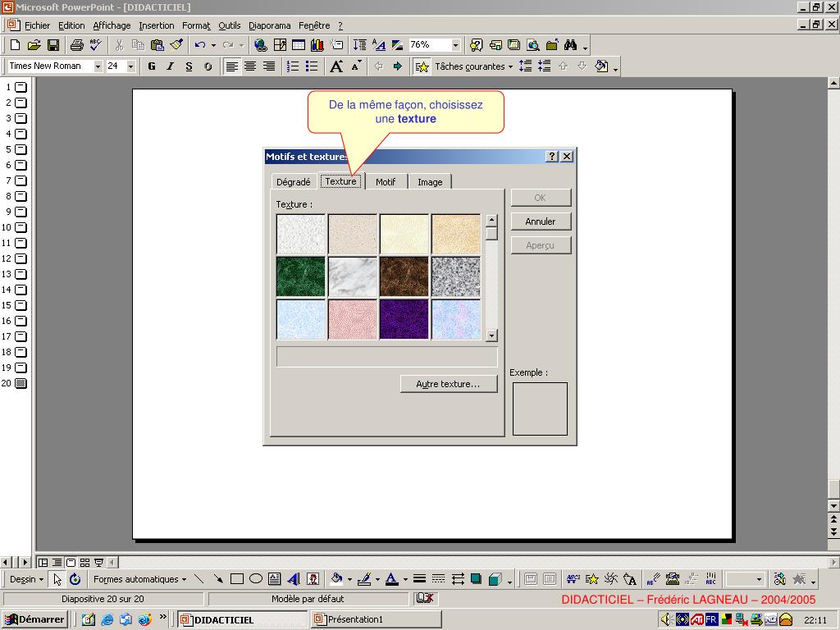The width and height of the screenshot is (840, 630).
Task: Set paragraph alignment to center
Action: click(x=250, y=66)
